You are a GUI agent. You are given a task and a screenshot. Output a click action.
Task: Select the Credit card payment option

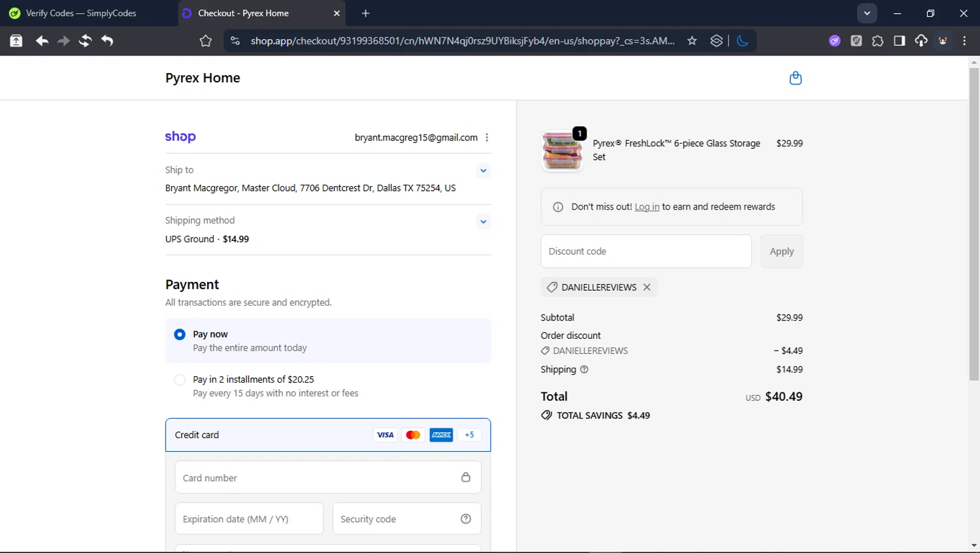click(328, 435)
